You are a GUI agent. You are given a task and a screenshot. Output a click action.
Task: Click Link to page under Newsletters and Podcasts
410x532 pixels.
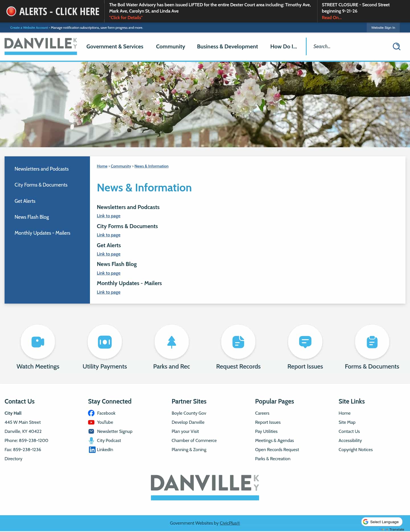click(108, 216)
